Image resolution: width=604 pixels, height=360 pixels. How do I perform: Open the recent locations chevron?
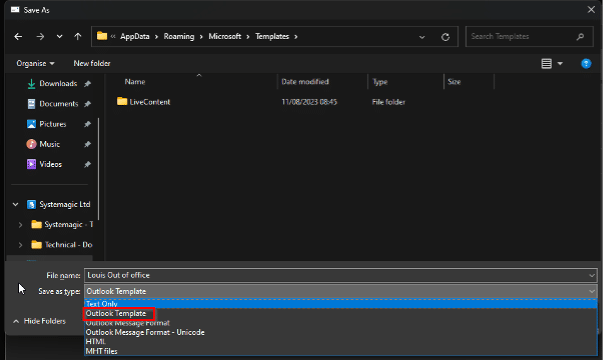pyautogui.click(x=59, y=37)
